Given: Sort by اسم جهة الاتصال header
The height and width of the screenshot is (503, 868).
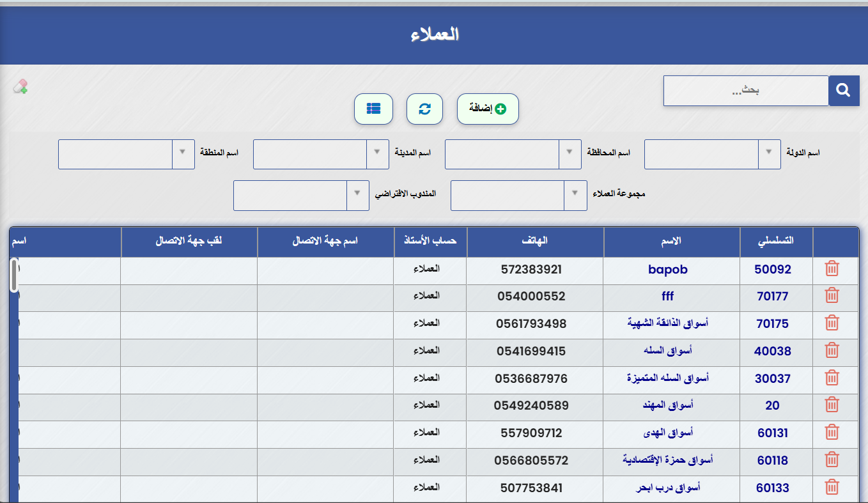Looking at the screenshot, I should pyautogui.click(x=326, y=242).
